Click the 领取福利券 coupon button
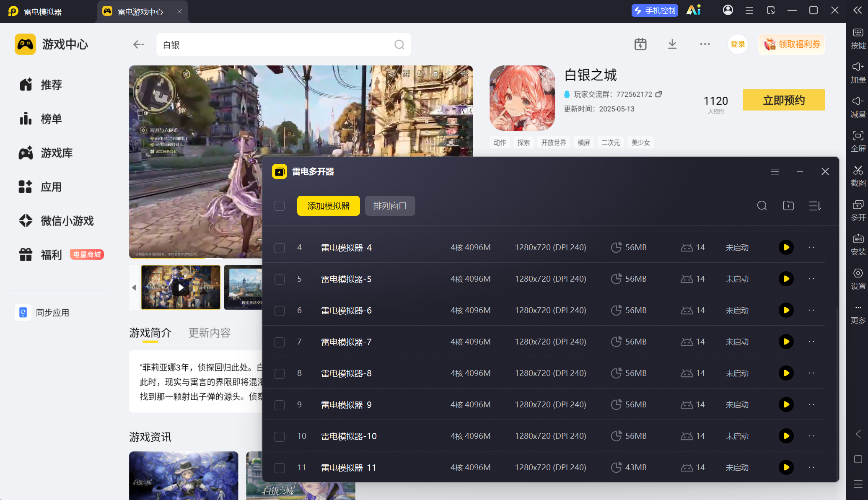 pyautogui.click(x=792, y=44)
